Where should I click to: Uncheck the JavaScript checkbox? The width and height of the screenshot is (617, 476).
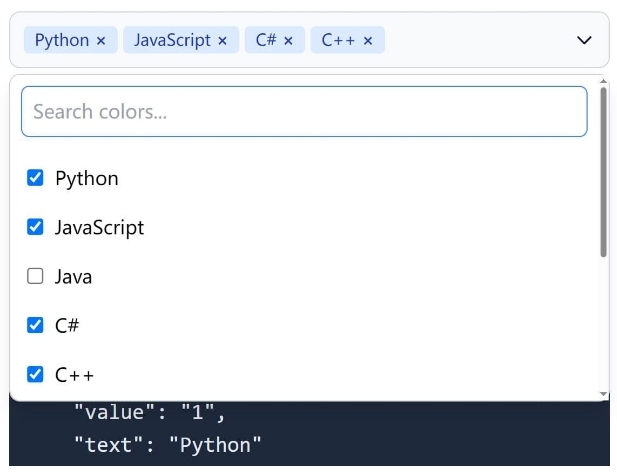tap(35, 227)
